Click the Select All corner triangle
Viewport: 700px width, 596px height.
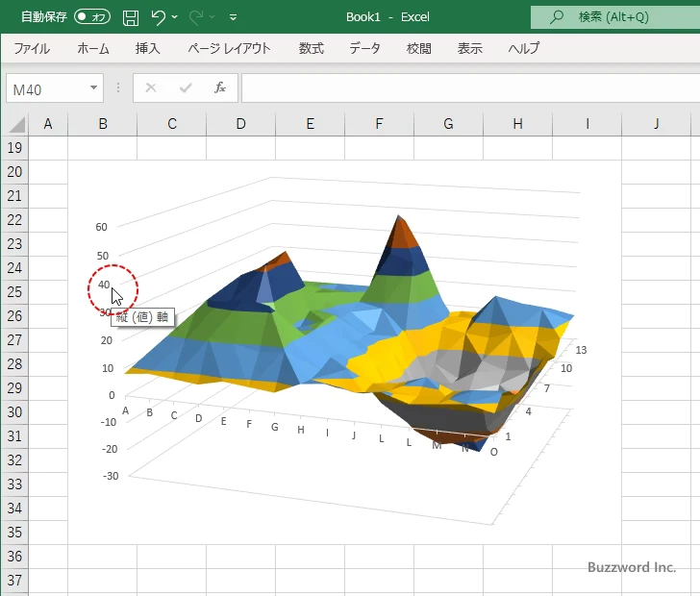pyautogui.click(x=16, y=124)
